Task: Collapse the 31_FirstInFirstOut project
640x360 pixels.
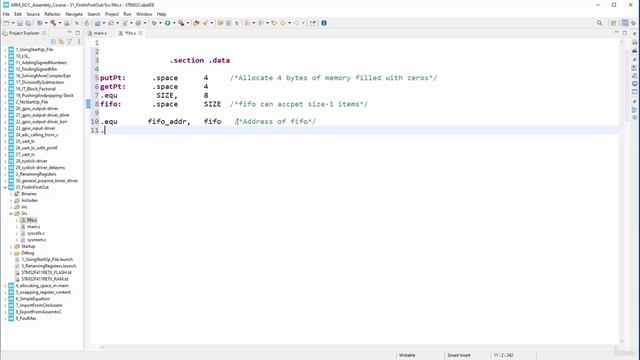Action: [x=5, y=187]
